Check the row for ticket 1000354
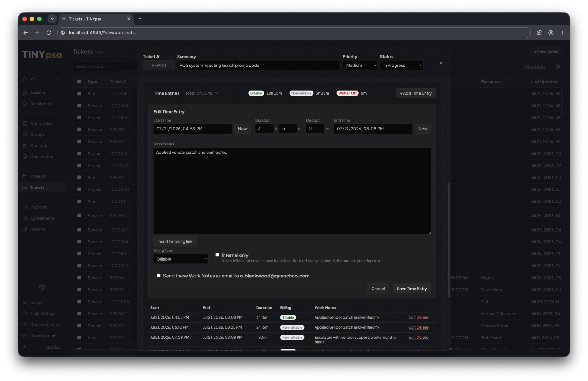The image size is (588, 381). (79, 105)
